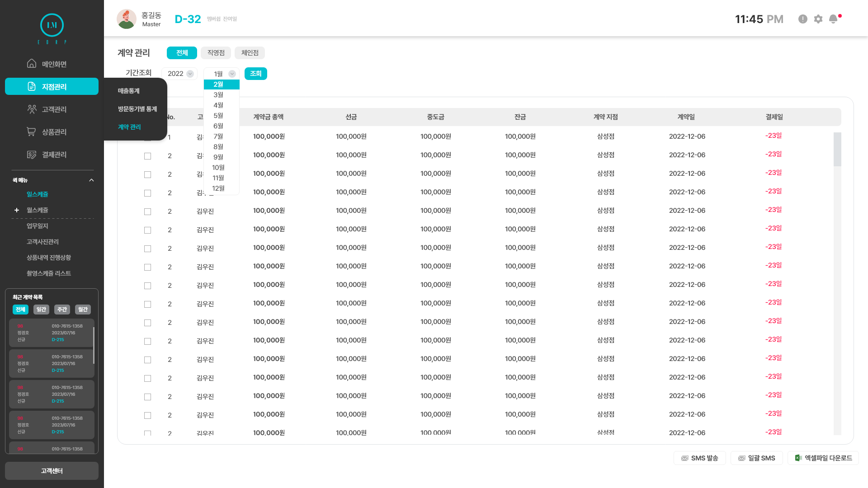Click the shopping cart icon for 상품관리
This screenshot has height=488, width=868.
[x=32, y=131]
